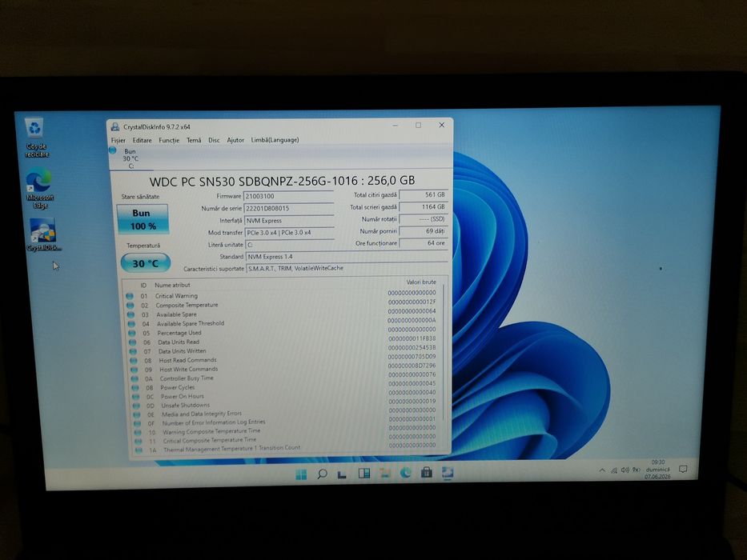Open the Fișier menu
Image resolution: width=747 pixels, height=560 pixels.
pyautogui.click(x=118, y=141)
